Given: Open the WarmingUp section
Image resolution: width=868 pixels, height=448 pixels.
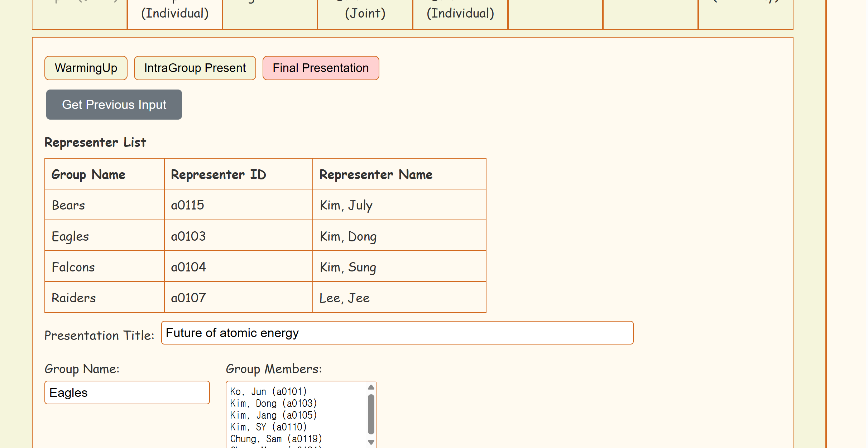Looking at the screenshot, I should (x=86, y=68).
